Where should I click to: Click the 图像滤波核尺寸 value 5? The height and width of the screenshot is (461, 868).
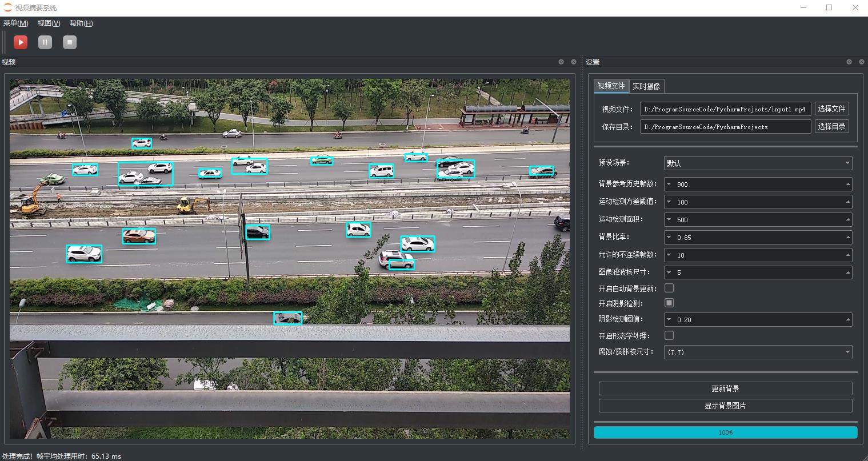point(679,273)
